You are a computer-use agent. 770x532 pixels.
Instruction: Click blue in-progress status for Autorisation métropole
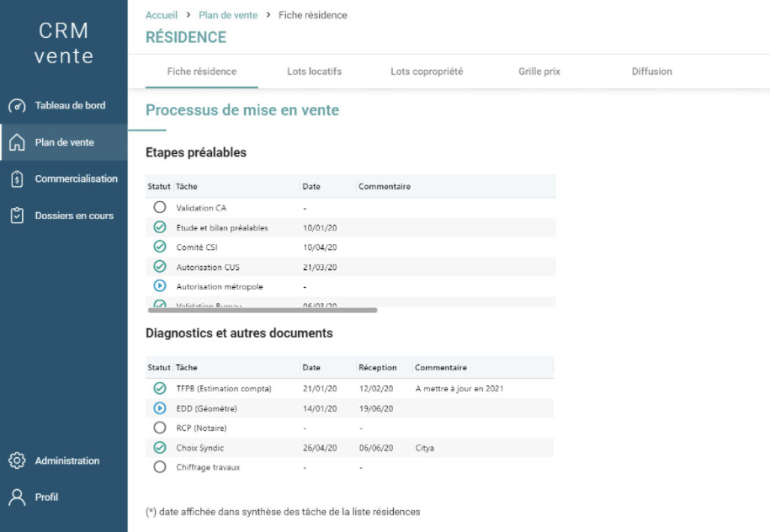click(x=160, y=285)
